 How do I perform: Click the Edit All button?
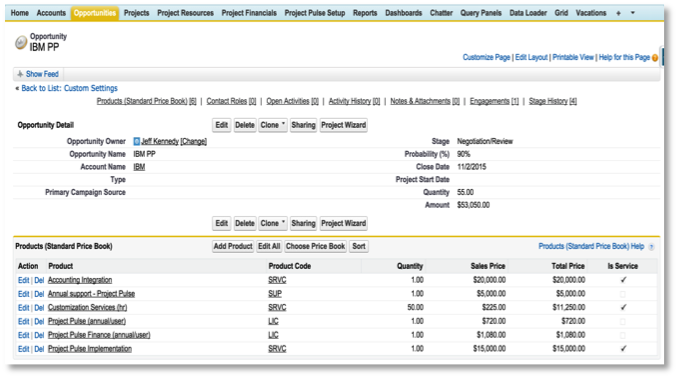269,247
